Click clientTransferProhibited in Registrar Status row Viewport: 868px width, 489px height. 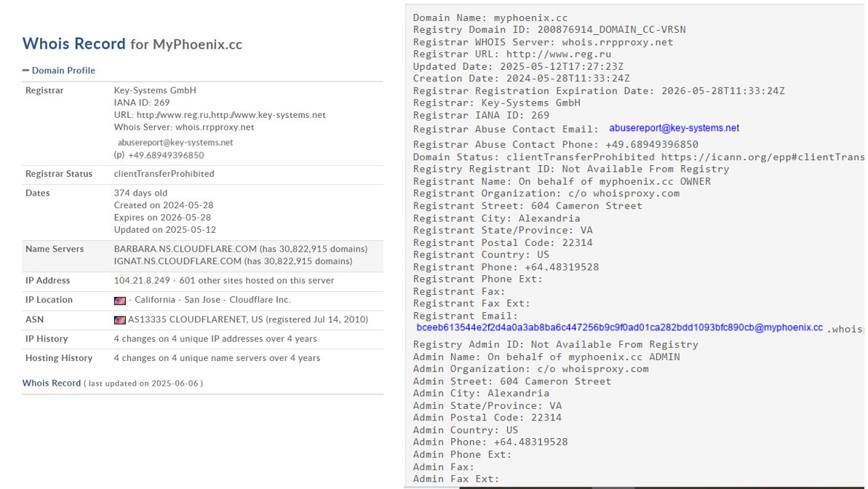tap(164, 174)
